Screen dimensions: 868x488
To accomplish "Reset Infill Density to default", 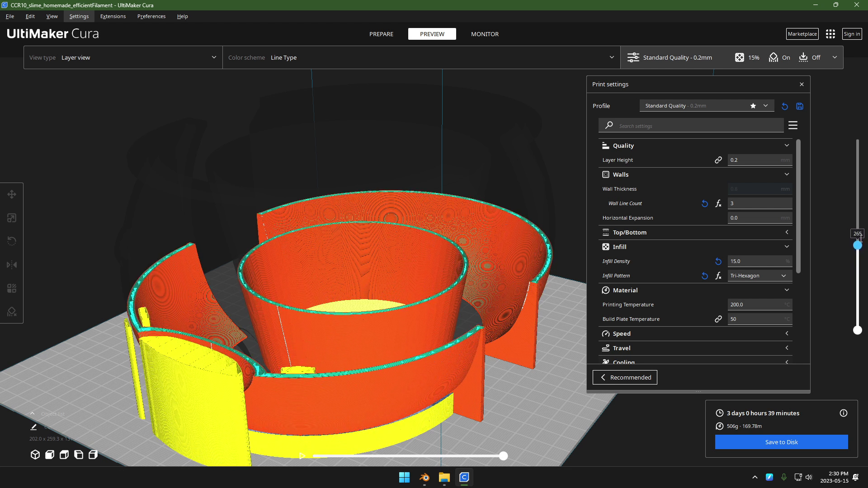I will coord(718,261).
